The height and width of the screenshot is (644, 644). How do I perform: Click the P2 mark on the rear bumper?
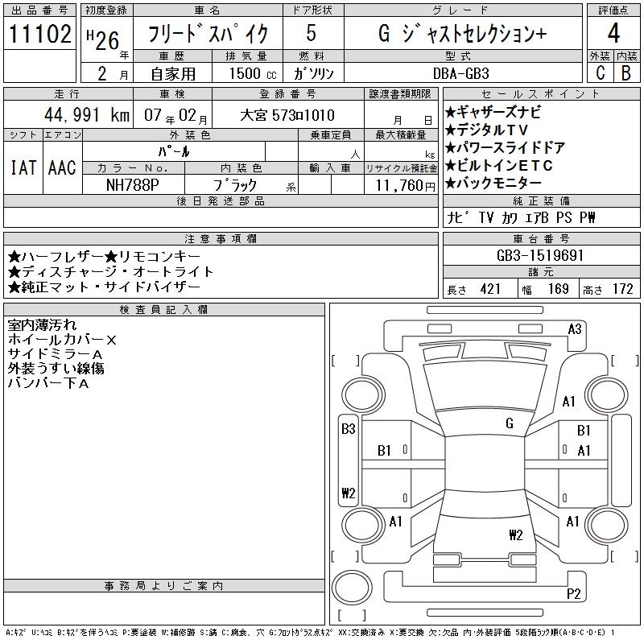[574, 594]
